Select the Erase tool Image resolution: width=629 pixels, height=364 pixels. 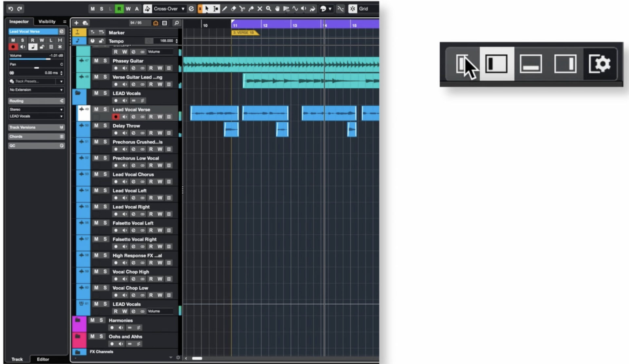pyautogui.click(x=233, y=9)
